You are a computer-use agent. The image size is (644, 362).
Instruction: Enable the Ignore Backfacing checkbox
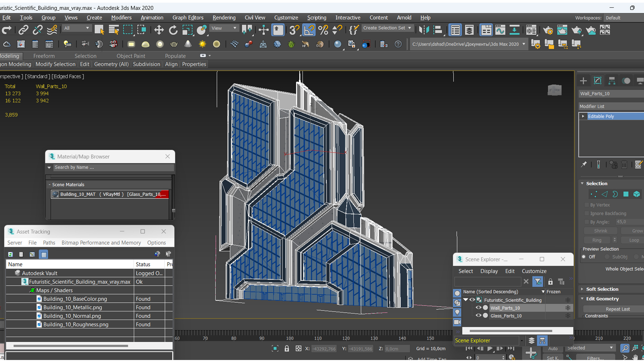(587, 214)
